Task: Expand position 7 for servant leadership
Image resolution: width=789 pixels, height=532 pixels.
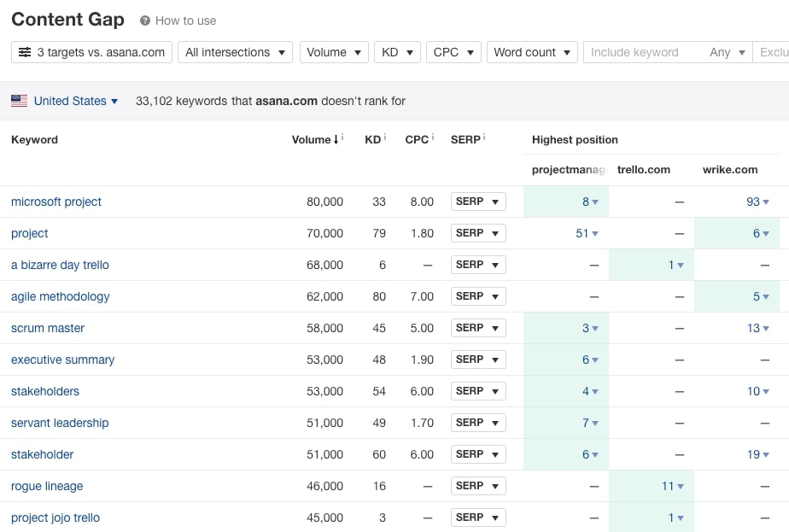Action: (590, 423)
